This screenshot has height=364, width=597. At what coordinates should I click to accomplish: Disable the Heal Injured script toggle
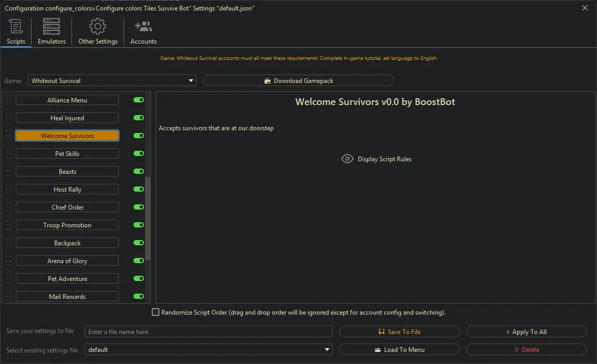(139, 118)
